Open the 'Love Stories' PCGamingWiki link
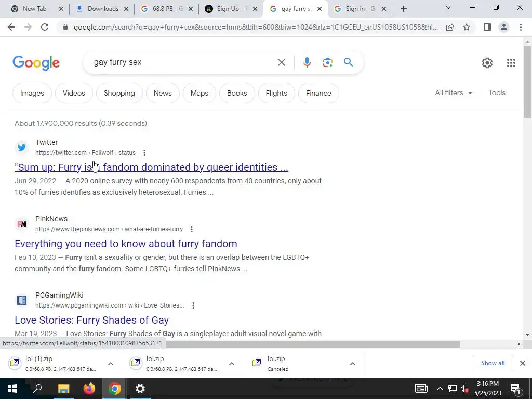Viewport: 532px width, 399px height. (x=91, y=320)
